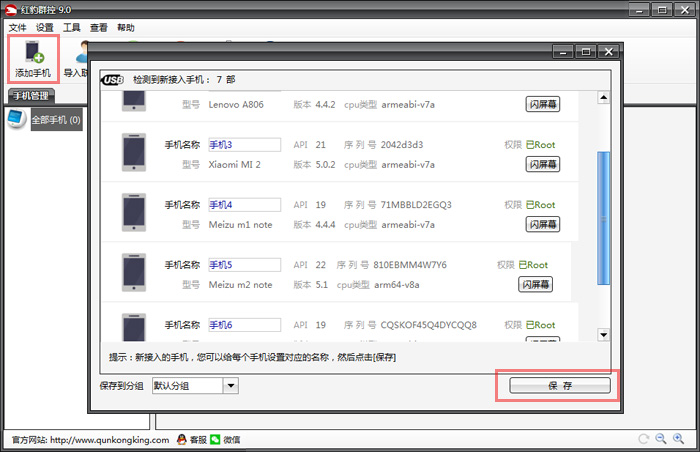
Task: Minimize the 红豹群控 9.0 main window
Action: (639, 9)
